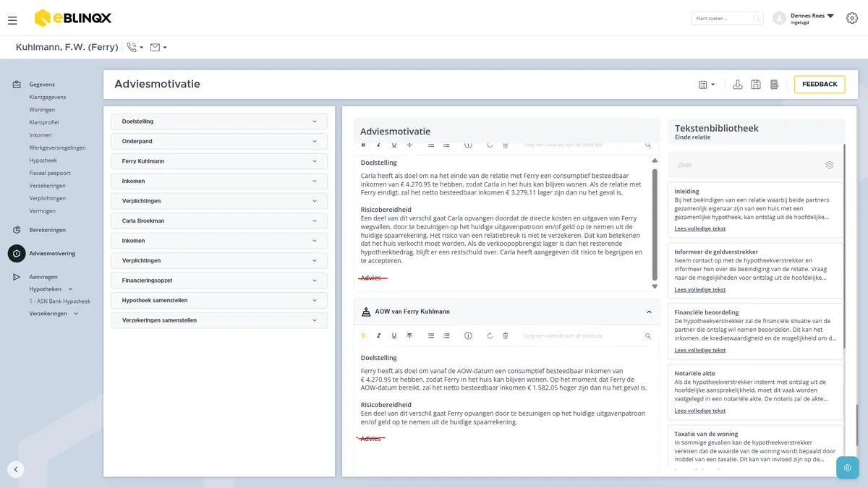This screenshot has width=868, height=488.
Task: Click the list template icon in Adviesmotivatie header
Action: click(x=703, y=85)
